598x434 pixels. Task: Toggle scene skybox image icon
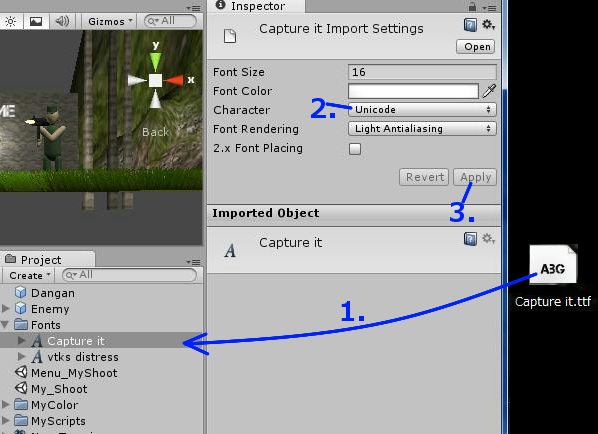[x=36, y=21]
